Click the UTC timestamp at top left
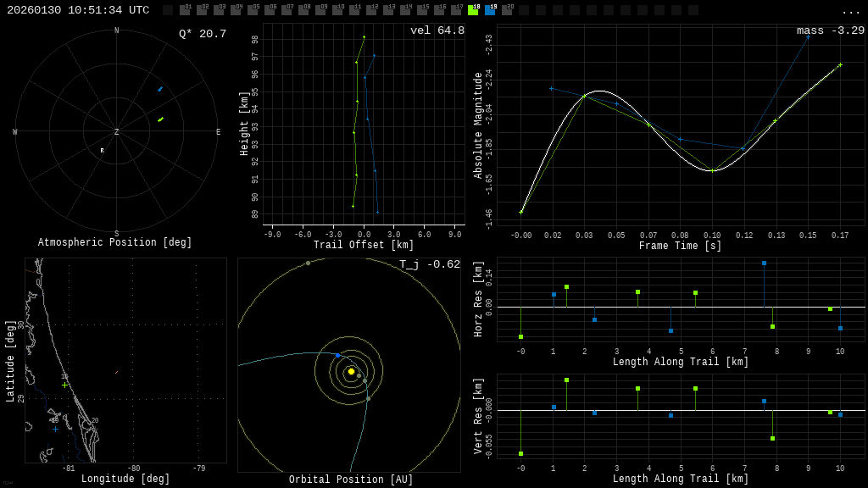Viewport: 868px width, 488px height. (78, 10)
